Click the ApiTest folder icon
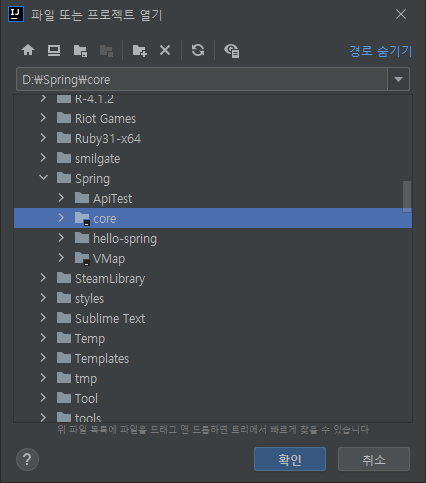This screenshot has height=483, width=426. point(82,198)
